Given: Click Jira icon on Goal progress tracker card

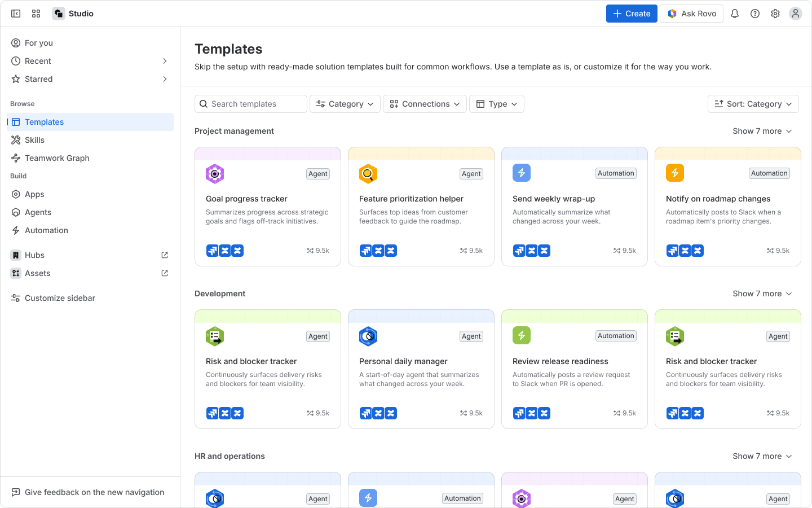Looking at the screenshot, I should click(x=213, y=251).
